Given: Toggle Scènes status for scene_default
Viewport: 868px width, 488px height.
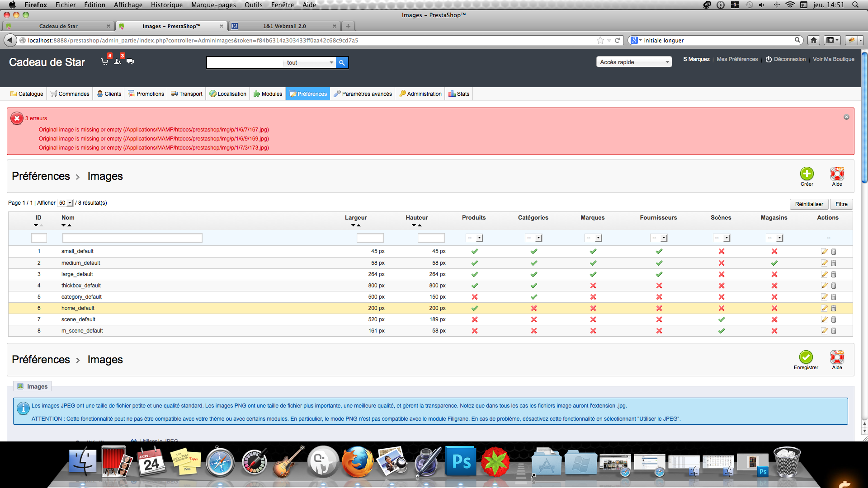Looking at the screenshot, I should [721, 319].
